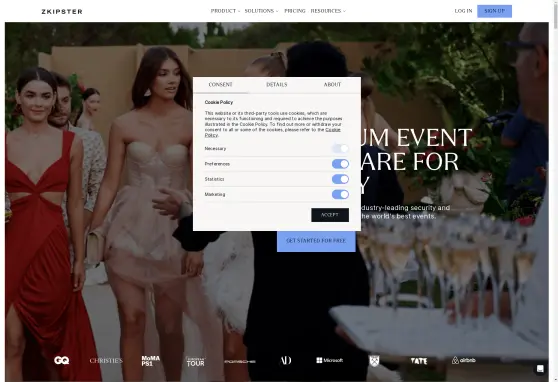Screen dimensions: 558x382
Task: Click the Zkipster logo
Action: point(62,11)
